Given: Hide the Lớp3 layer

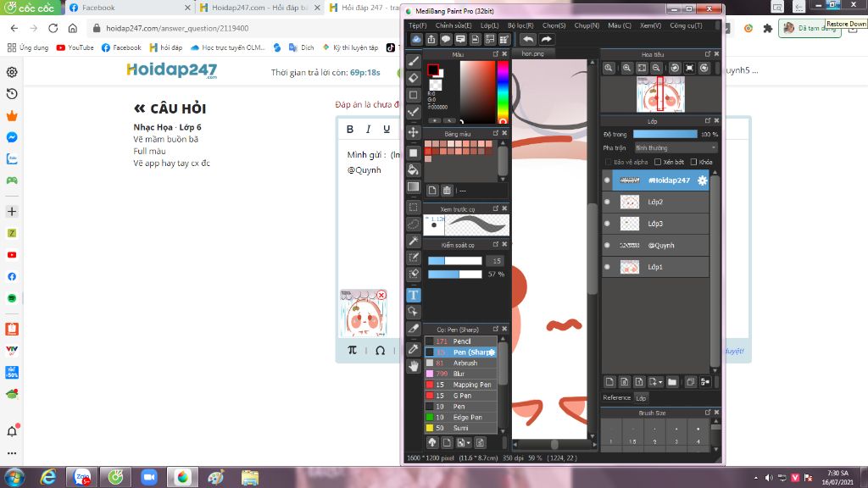Looking at the screenshot, I should [607, 224].
